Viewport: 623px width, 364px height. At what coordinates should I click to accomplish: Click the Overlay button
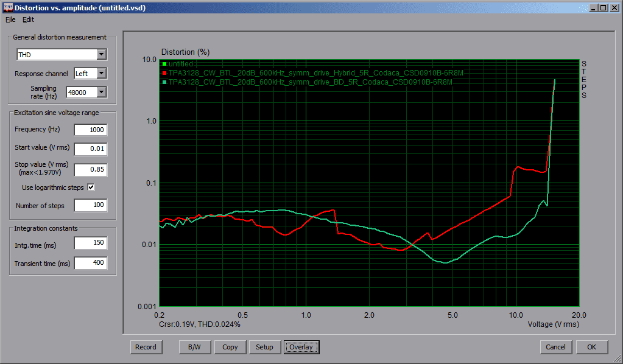pos(301,347)
